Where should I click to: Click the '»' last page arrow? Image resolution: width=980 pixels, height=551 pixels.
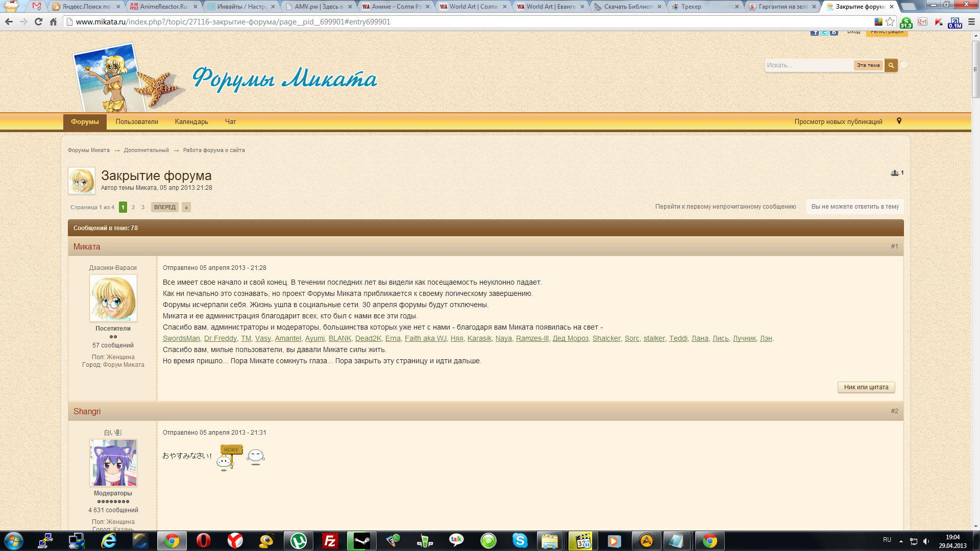pyautogui.click(x=186, y=207)
